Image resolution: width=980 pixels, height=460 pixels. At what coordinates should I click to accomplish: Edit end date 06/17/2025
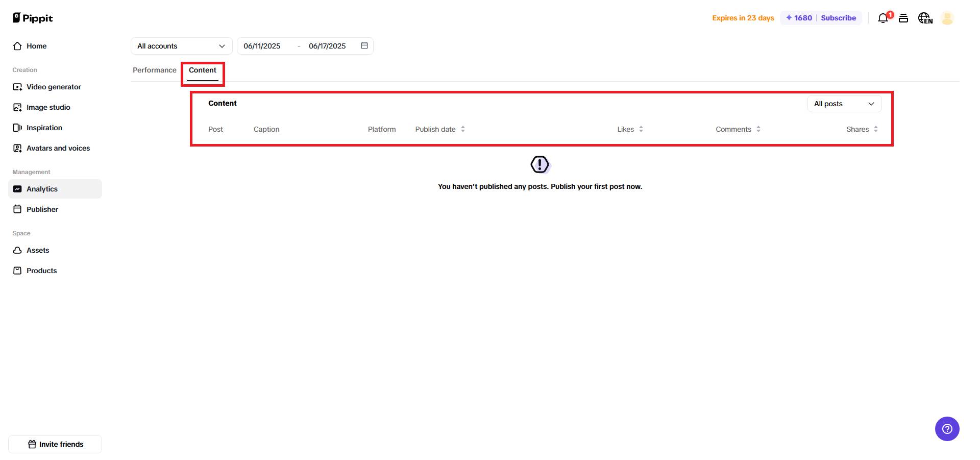click(x=327, y=46)
